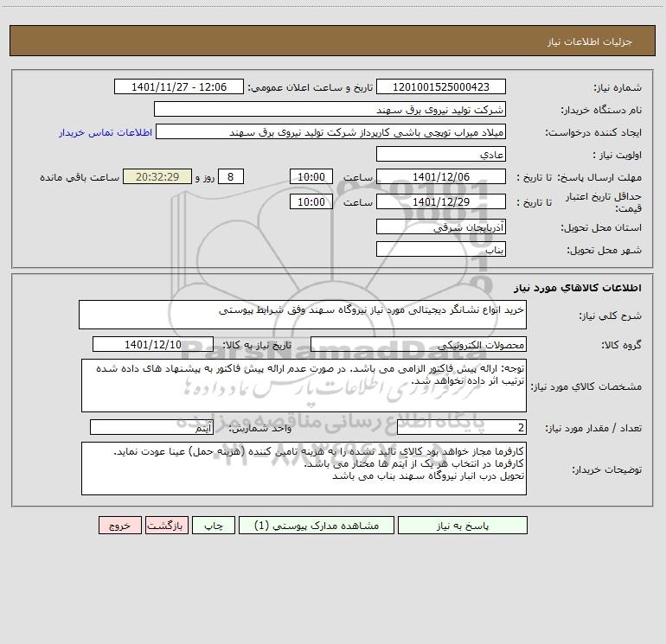Click the label گروه کالا
This screenshot has height=644, width=666.
[621, 345]
